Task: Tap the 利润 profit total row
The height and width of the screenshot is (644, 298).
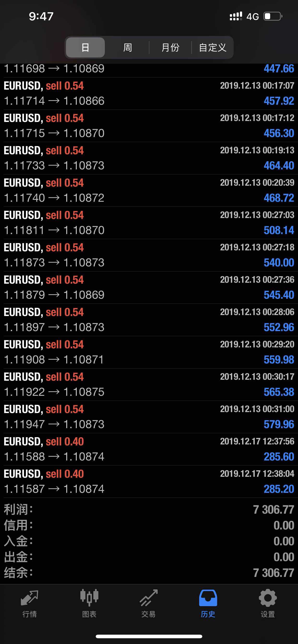Action: click(x=149, y=510)
